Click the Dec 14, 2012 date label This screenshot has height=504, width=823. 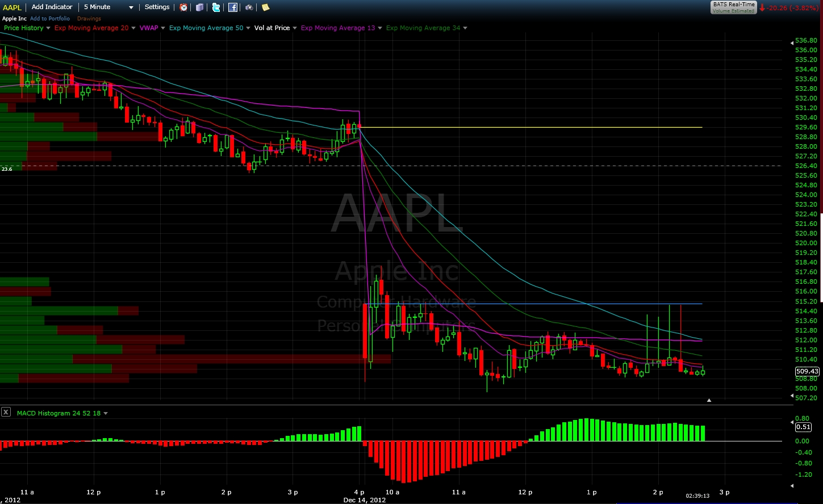(x=365, y=500)
